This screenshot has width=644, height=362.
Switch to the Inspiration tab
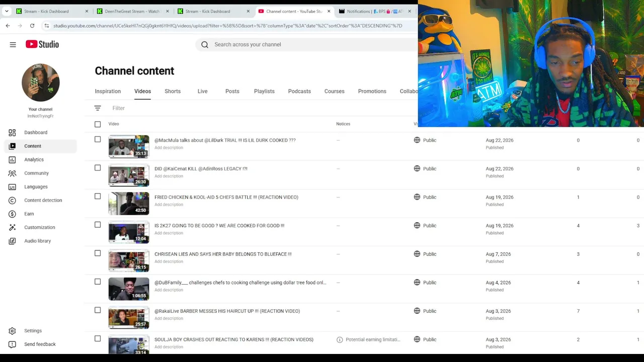pos(108,92)
